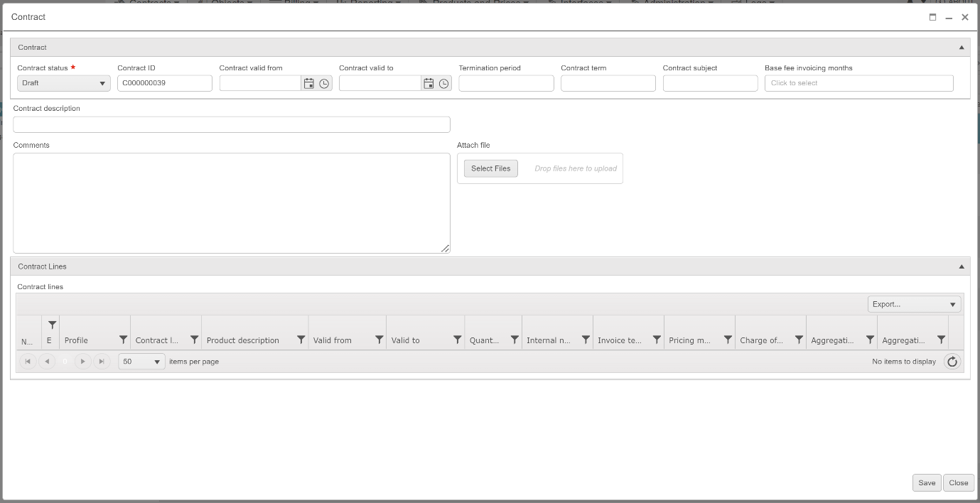Open Base fee invoicing months selector
Viewport: 980px width, 503px height.
point(858,84)
